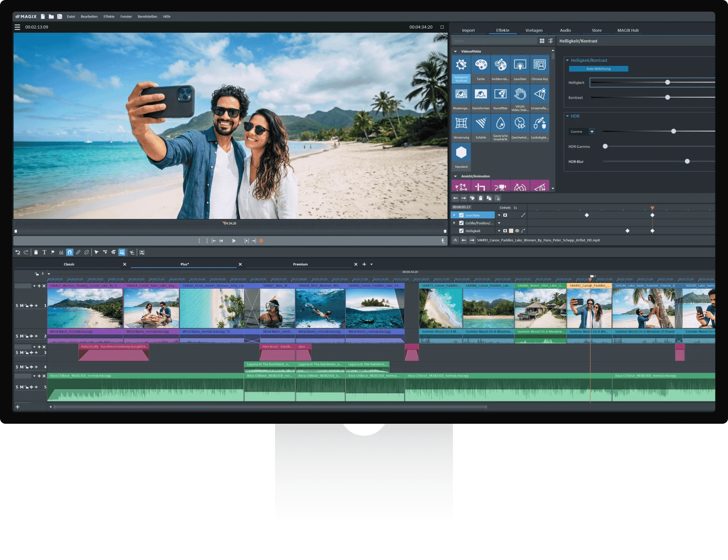Open the Lookabgleich effect tile
Screen dimensions: 728x560
pyautogui.click(x=540, y=127)
